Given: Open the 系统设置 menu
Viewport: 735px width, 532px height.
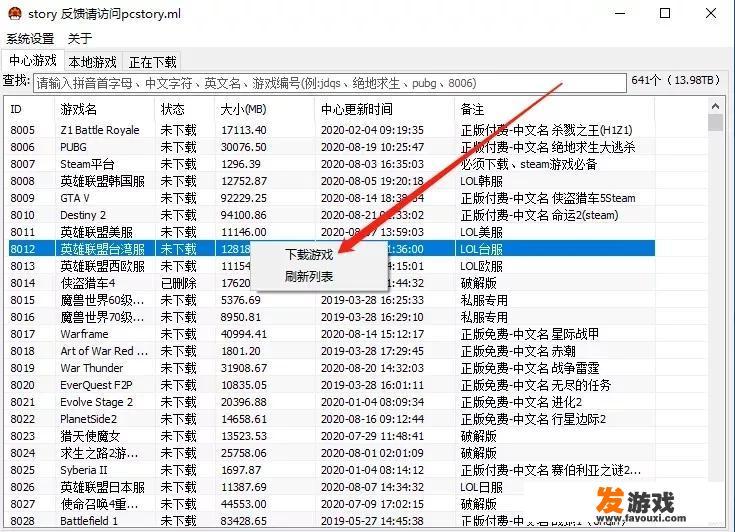Looking at the screenshot, I should (x=30, y=38).
